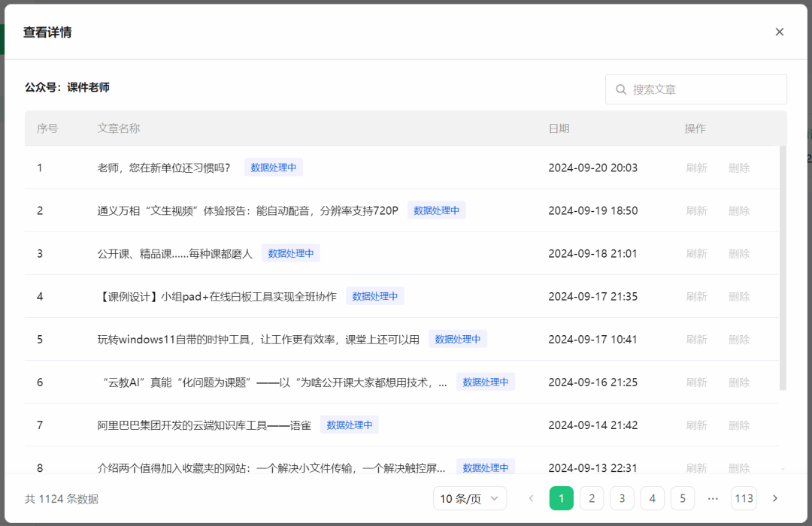
Task: Open the pagination jump via the ellipsis expander
Action: coord(713,498)
